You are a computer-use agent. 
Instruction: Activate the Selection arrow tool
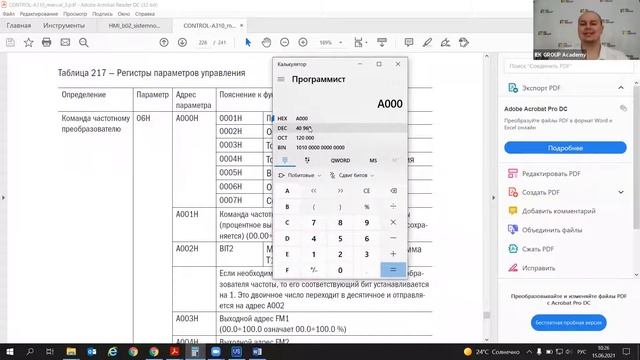(x=248, y=42)
